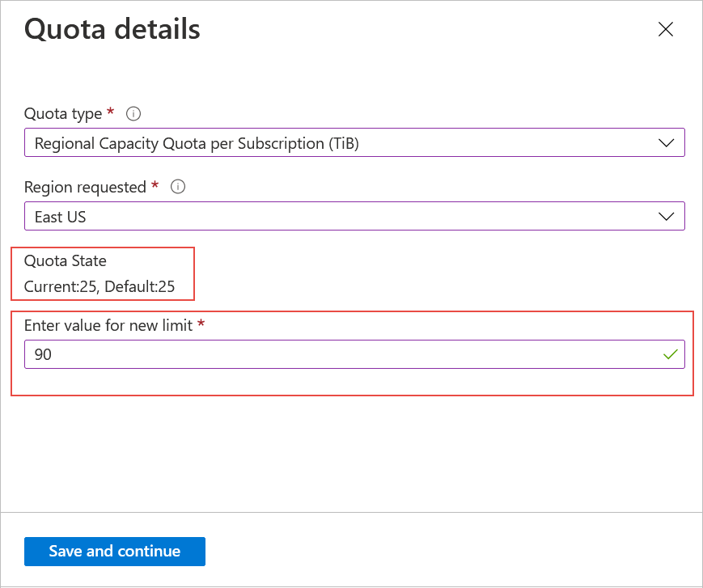Click the red asterisk after Region requested

click(x=155, y=185)
